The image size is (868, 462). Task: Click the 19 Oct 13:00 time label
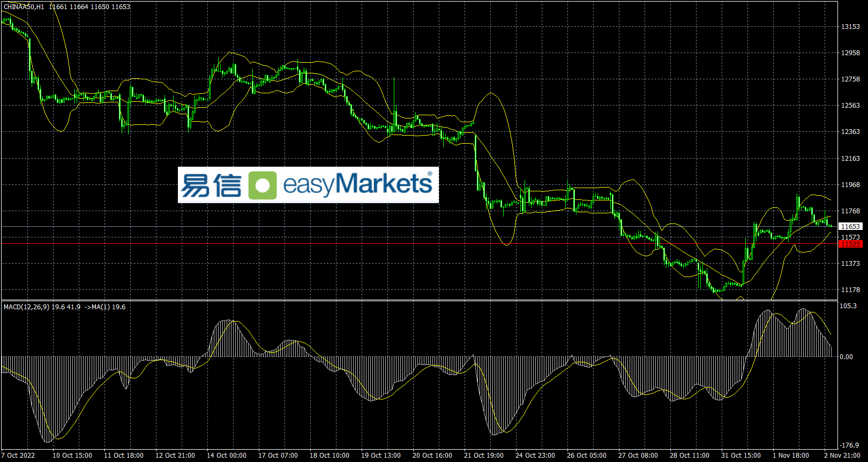coord(381,456)
